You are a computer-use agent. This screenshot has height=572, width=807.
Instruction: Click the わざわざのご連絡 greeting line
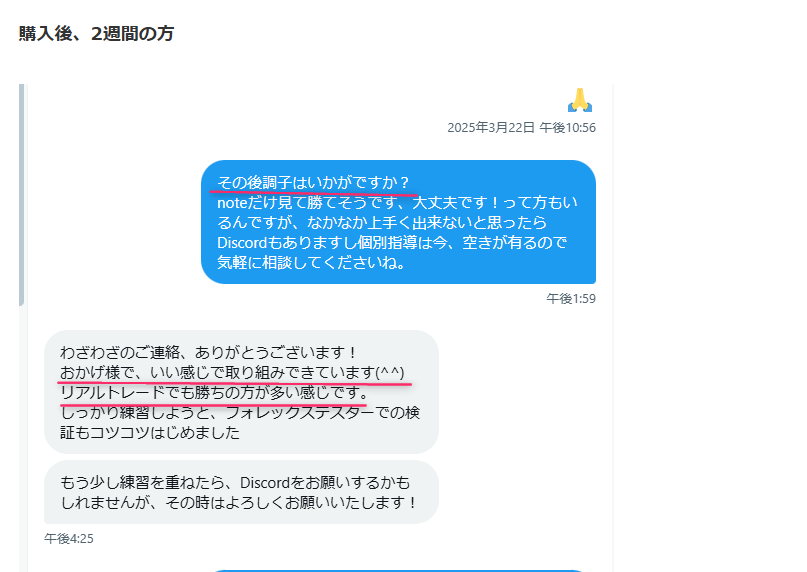[208, 352]
